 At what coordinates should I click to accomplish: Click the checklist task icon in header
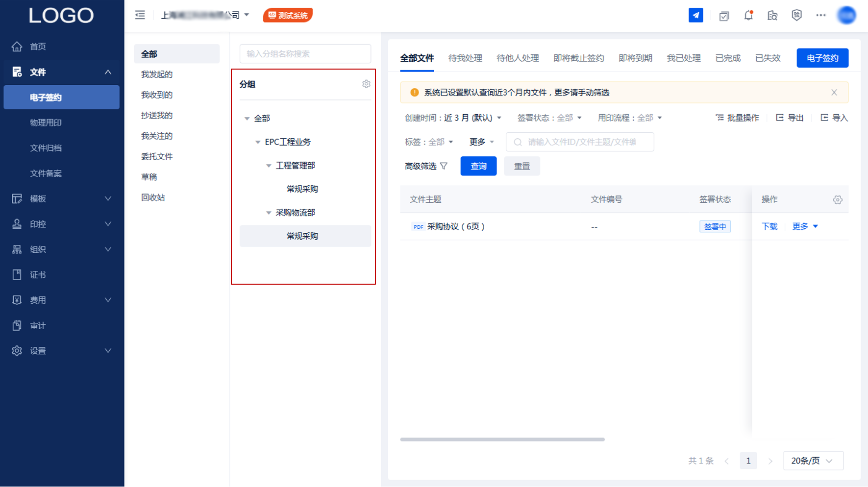[x=724, y=16]
